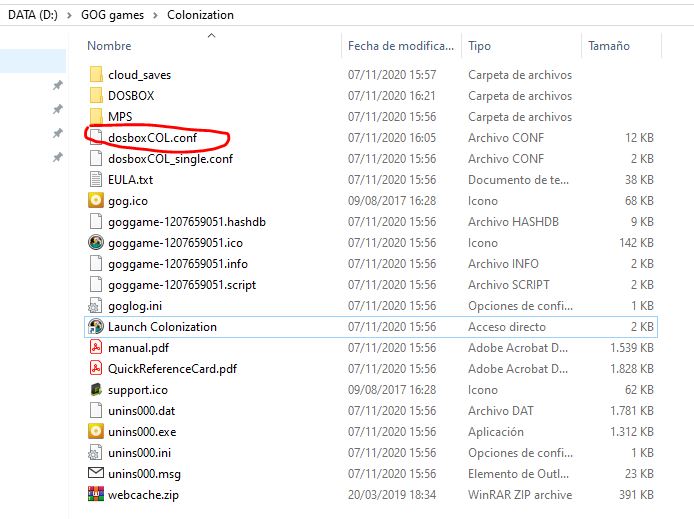Click the dosboxCOL_single.conf file icon

(x=96, y=158)
